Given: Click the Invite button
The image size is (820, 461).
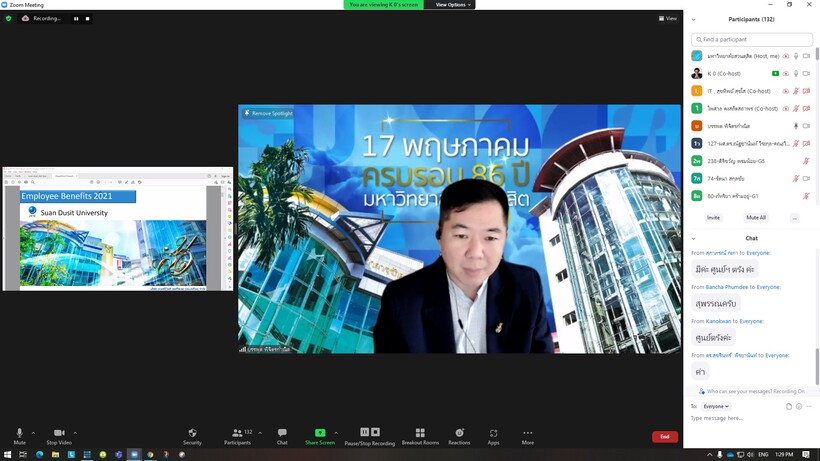Looking at the screenshot, I should tap(713, 217).
